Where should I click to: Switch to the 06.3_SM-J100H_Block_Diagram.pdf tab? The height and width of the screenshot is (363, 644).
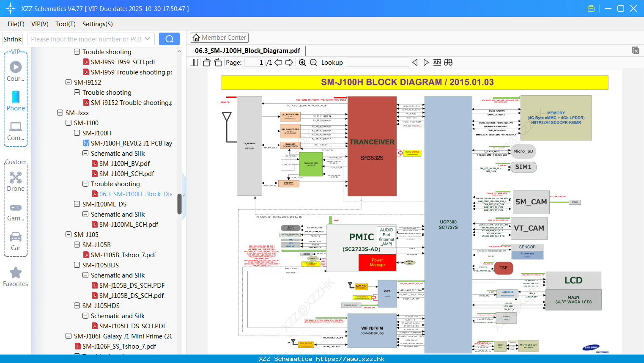tap(248, 50)
